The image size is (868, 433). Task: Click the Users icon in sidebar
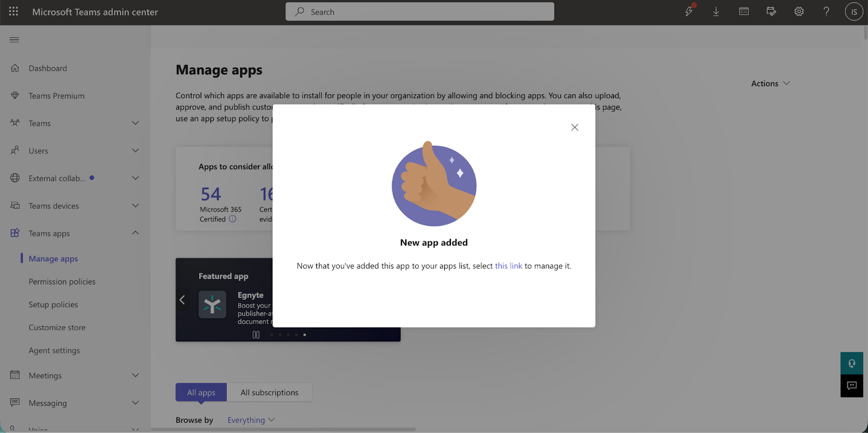tap(15, 150)
